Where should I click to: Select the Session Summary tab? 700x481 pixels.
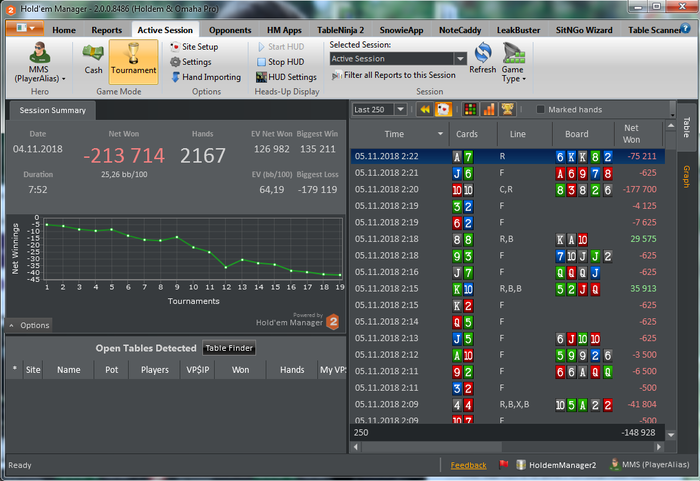[x=52, y=110]
